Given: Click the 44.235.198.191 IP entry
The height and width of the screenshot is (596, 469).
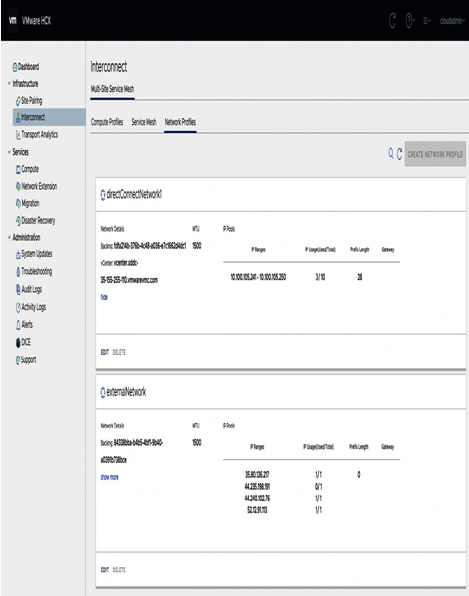Looking at the screenshot, I should tap(257, 487).
